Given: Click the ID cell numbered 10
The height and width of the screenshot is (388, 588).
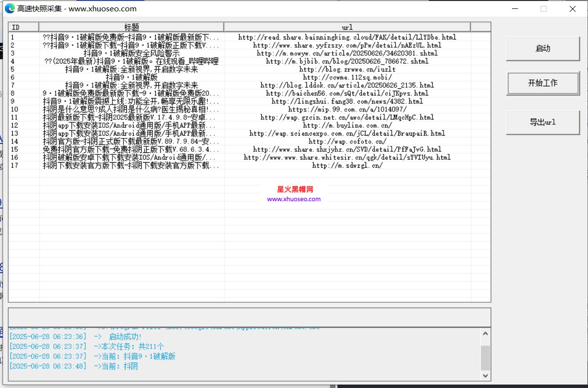Looking at the screenshot, I should (15, 109).
